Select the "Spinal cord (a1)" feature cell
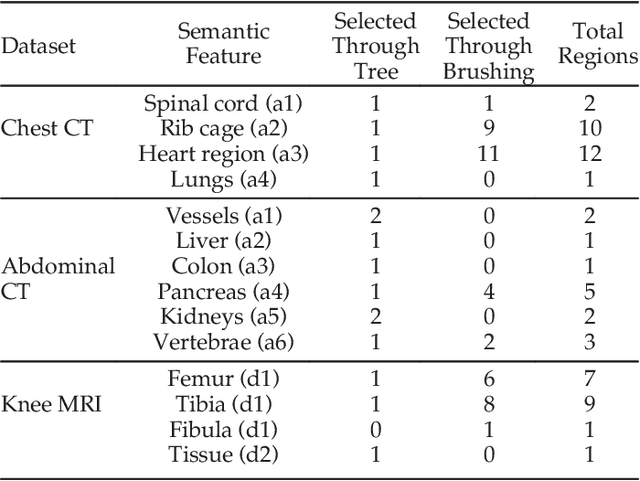640x481 pixels. tap(222, 103)
